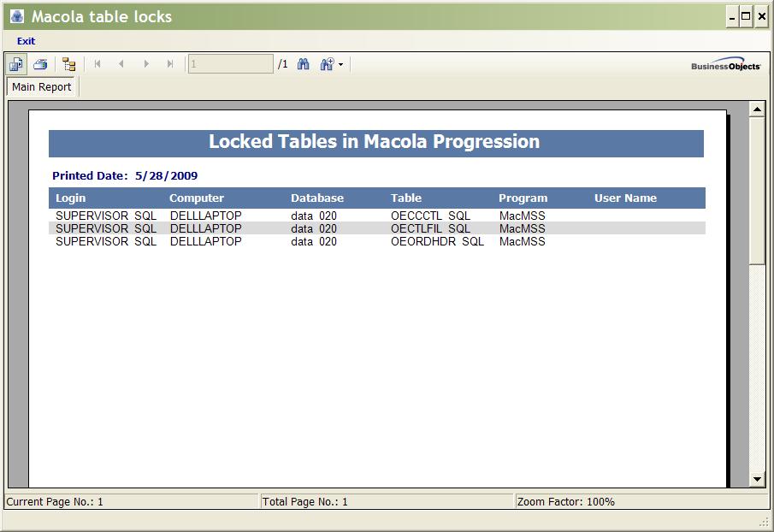Close the Macola table locks window

762,17
